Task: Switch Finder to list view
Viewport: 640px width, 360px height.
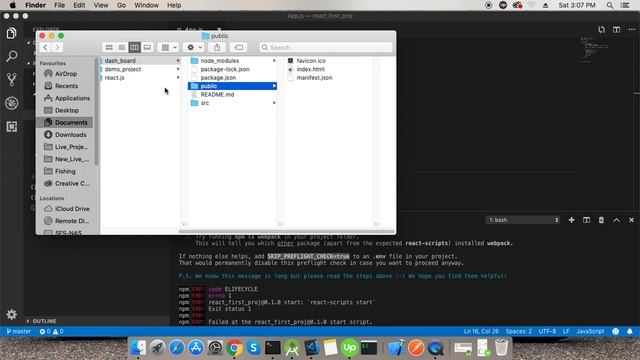Action: (122, 47)
